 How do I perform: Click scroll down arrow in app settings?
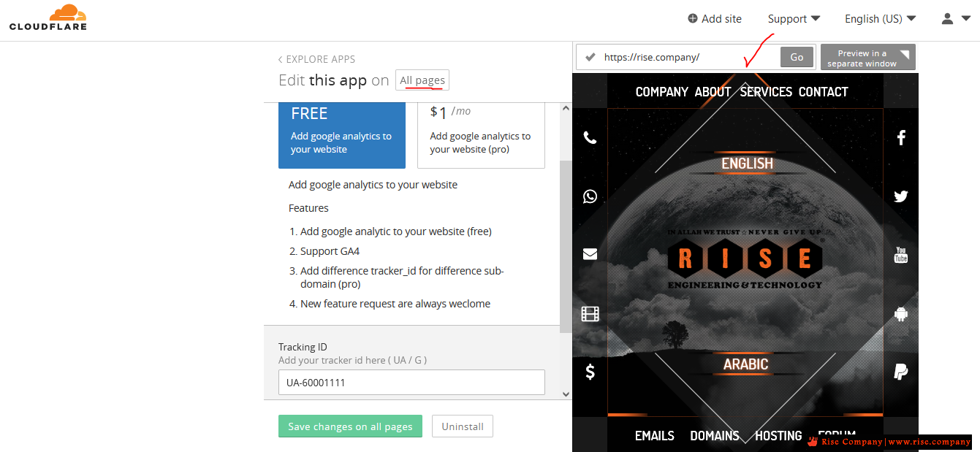coord(565,394)
